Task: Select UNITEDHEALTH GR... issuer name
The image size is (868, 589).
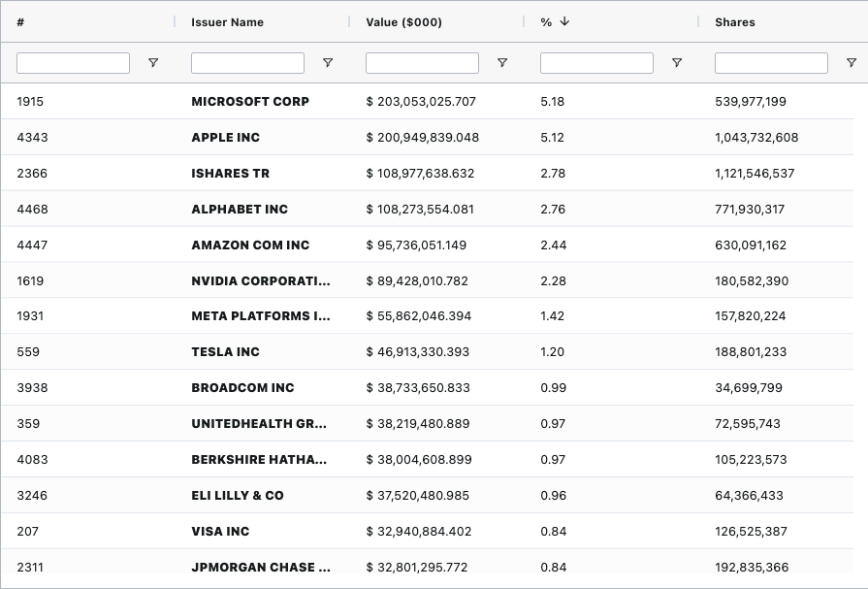Action: click(259, 424)
